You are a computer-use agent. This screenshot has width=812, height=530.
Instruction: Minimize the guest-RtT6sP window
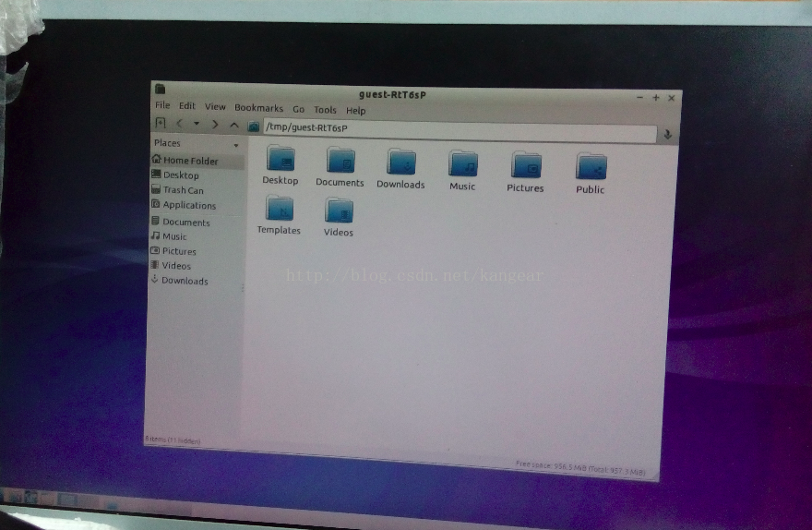[640, 97]
